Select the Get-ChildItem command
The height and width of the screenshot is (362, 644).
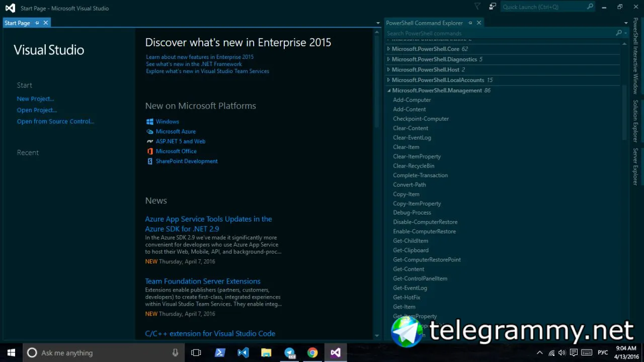click(411, 241)
